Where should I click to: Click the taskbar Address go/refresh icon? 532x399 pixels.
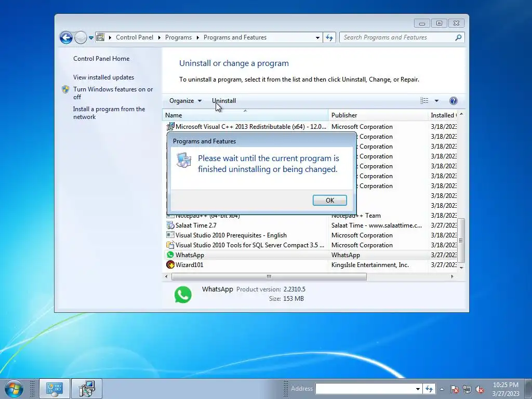[x=429, y=389]
